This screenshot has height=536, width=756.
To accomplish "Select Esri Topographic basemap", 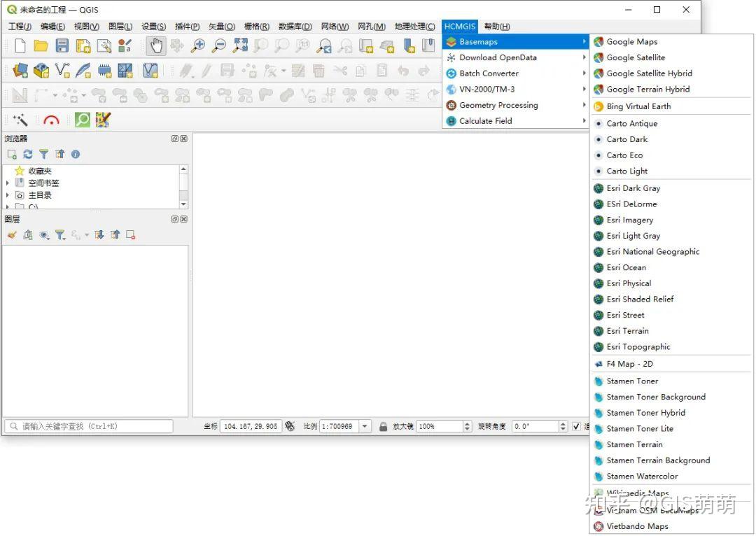I will [x=671, y=346].
